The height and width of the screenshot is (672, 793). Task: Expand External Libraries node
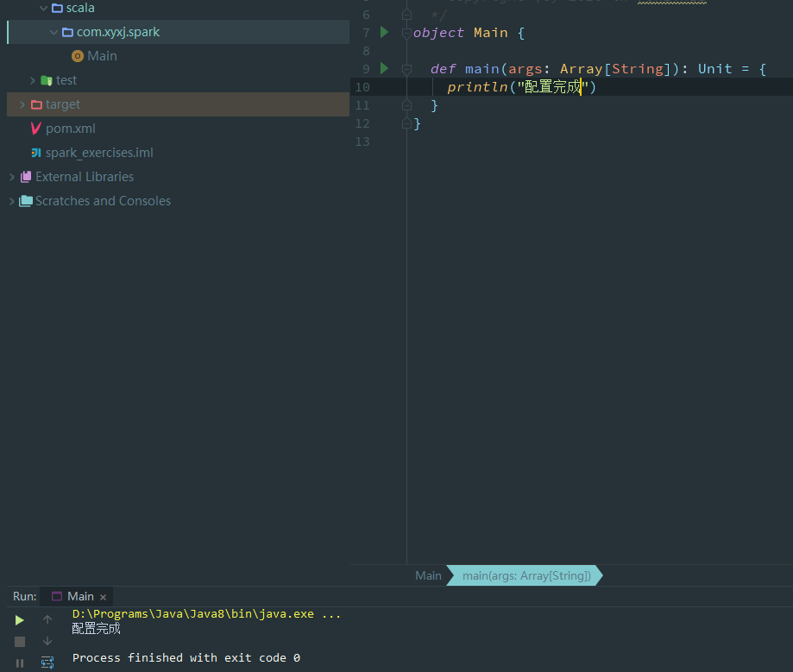pos(12,177)
